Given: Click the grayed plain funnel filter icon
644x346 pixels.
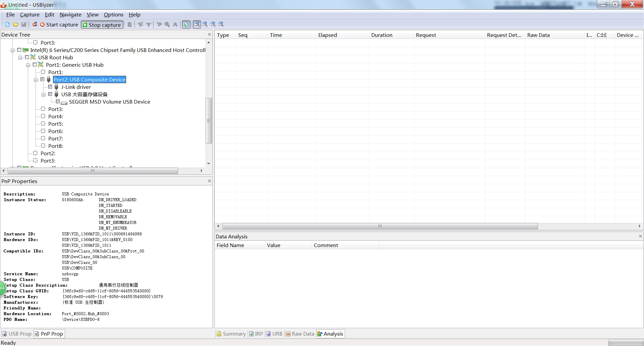Looking at the screenshot, I should click(x=149, y=24).
